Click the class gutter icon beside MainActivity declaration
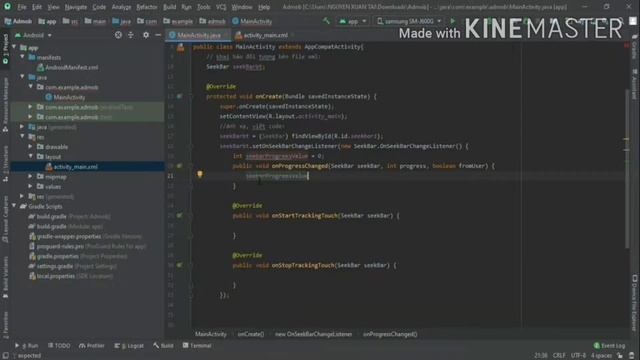The height and width of the screenshot is (360, 640). click(180, 47)
